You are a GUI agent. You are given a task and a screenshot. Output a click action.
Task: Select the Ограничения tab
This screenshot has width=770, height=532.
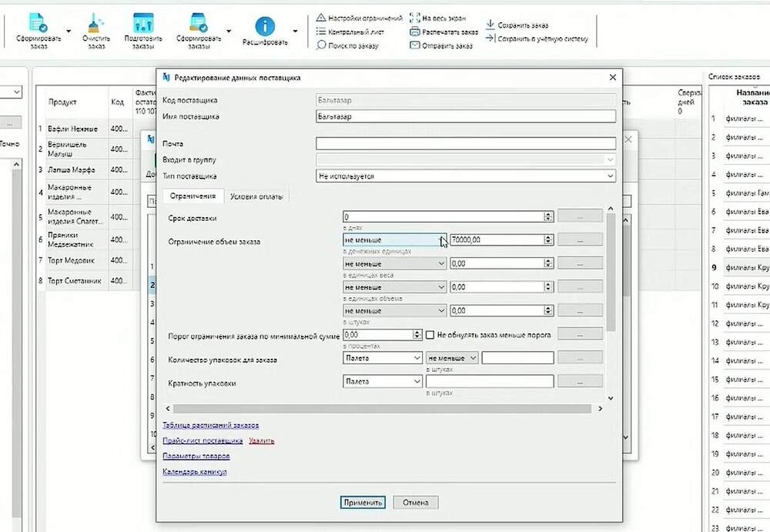point(192,196)
